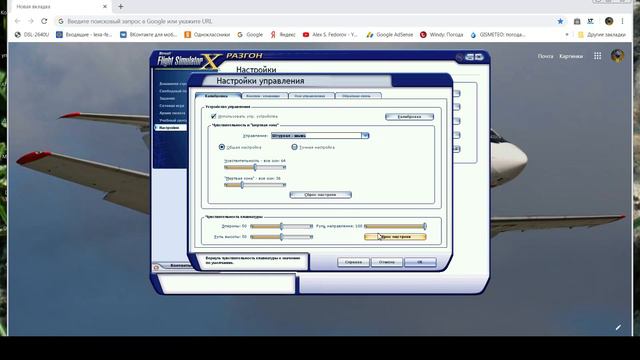Image resolution: width=640 pixels, height=360 pixels.
Task: Open Google AdSense bookmark
Action: click(390, 35)
